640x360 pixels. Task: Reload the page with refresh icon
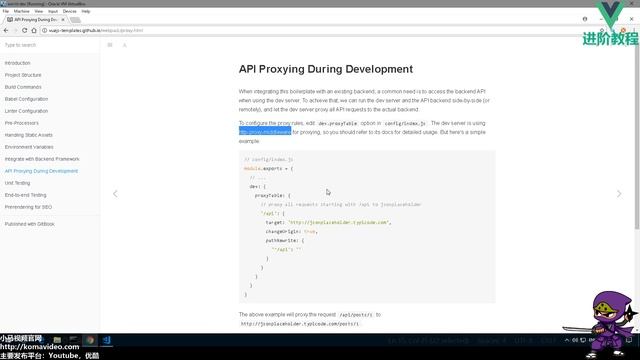24,30
